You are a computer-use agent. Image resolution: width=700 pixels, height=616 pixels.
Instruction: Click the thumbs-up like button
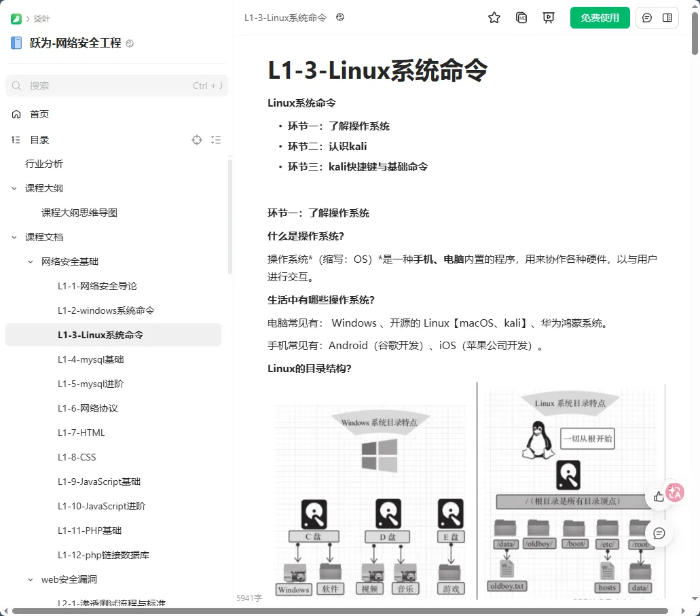click(659, 496)
